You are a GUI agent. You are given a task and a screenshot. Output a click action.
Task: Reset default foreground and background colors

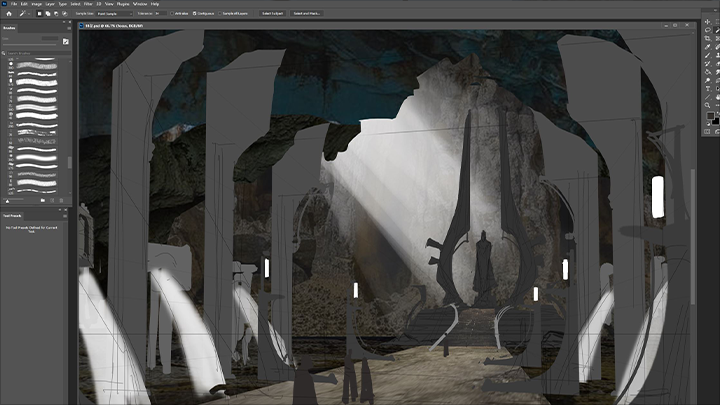click(708, 124)
